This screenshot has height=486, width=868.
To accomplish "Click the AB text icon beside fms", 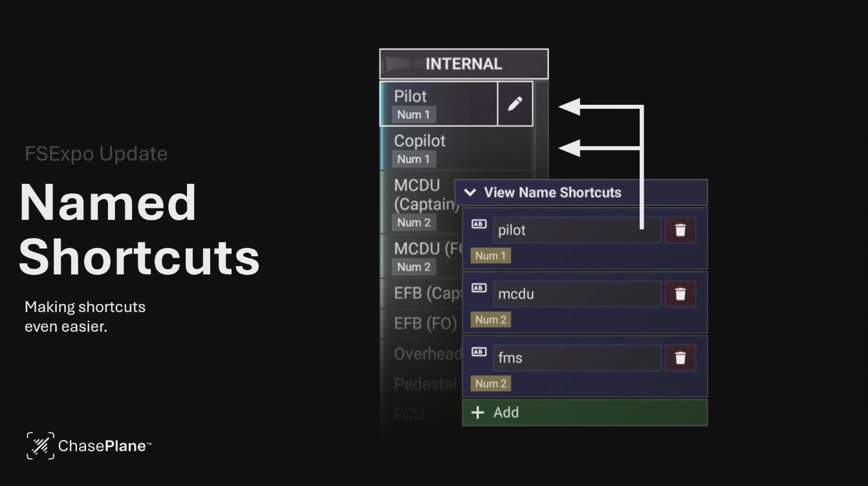I will coord(479,352).
